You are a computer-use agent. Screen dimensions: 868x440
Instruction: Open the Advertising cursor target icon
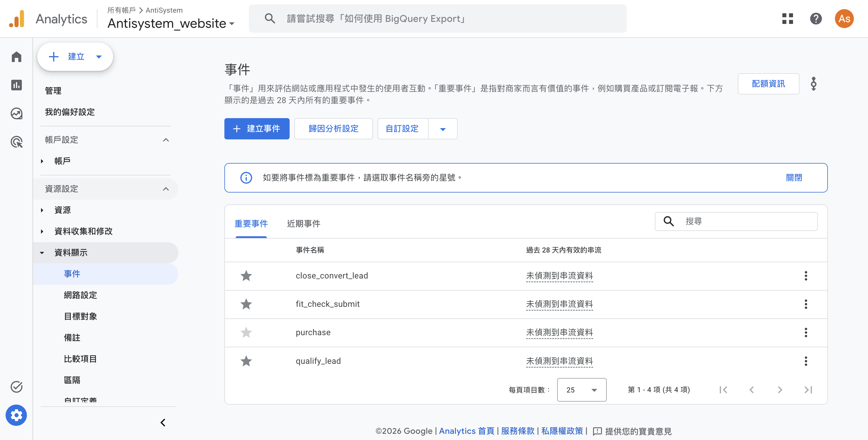click(x=16, y=142)
